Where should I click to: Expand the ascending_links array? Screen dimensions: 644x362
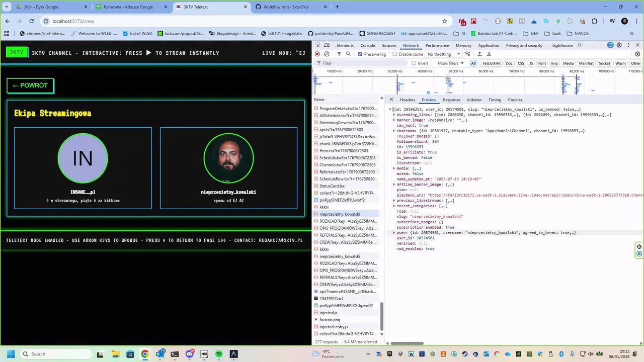[x=394, y=115]
